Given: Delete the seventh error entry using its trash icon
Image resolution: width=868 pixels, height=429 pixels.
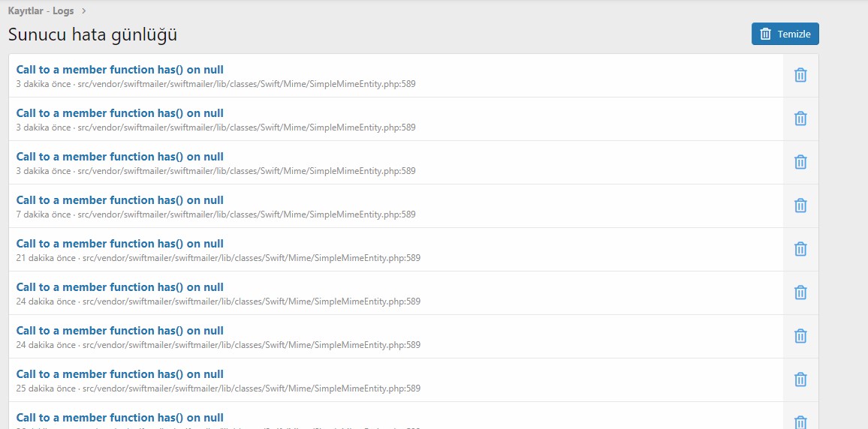Looking at the screenshot, I should pyautogui.click(x=800, y=336).
